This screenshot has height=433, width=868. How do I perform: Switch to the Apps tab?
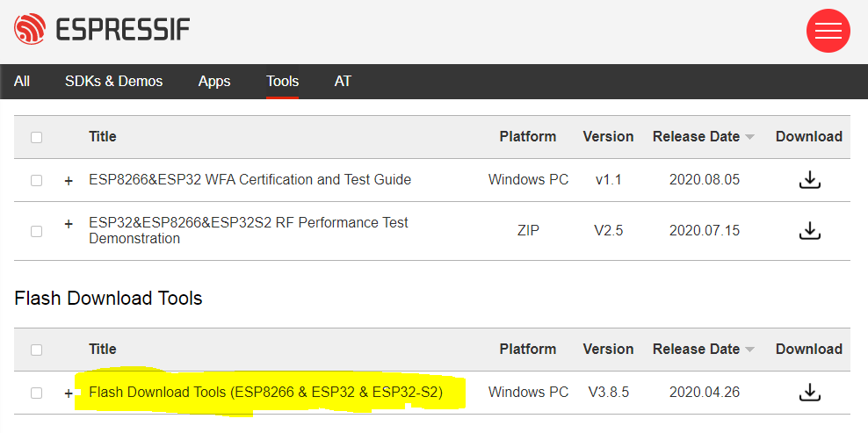pos(214,82)
